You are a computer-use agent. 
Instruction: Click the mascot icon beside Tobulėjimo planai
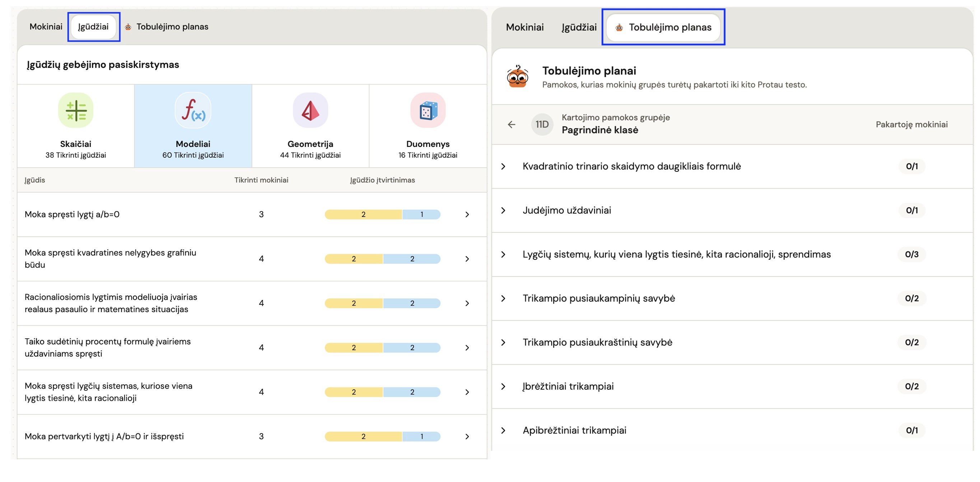pos(517,77)
